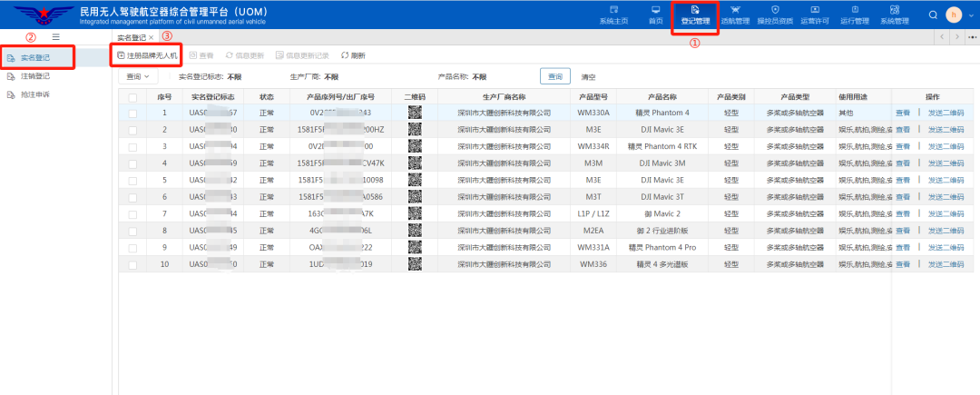Sort by 产品型号 column header

coord(593,97)
